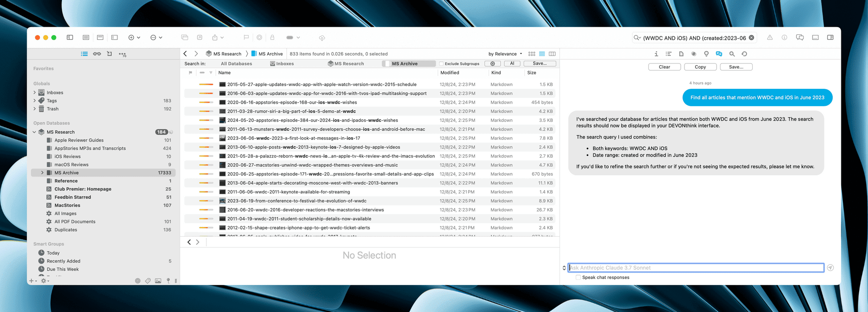Viewport: 868px width, 312px height.
Task: Open search options gear button
Action: [x=492, y=64]
